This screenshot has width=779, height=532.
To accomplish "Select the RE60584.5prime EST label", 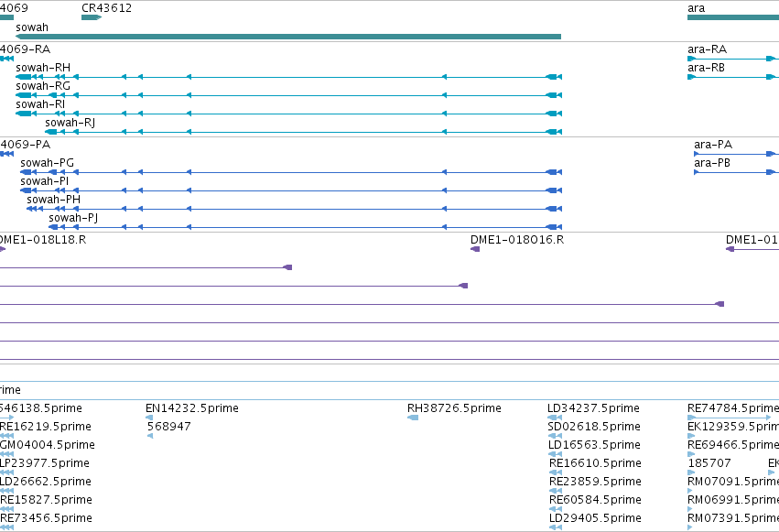I will coord(595,500).
